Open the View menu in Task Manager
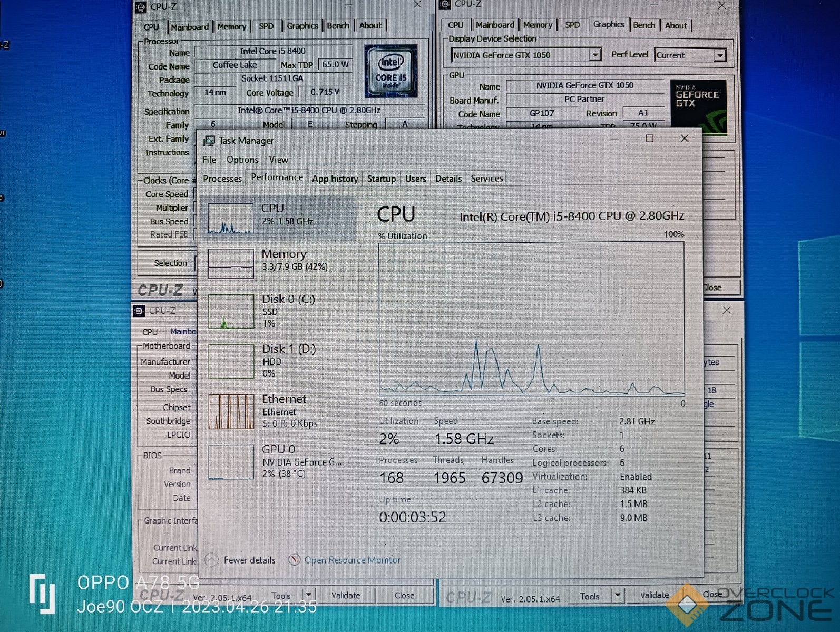The height and width of the screenshot is (632, 840). (x=278, y=160)
